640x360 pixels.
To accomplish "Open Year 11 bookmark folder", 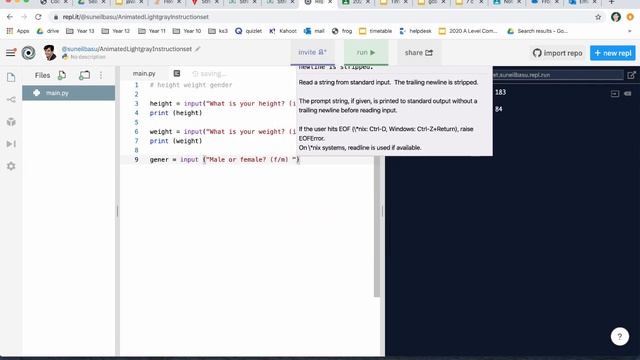I will coord(152,31).
